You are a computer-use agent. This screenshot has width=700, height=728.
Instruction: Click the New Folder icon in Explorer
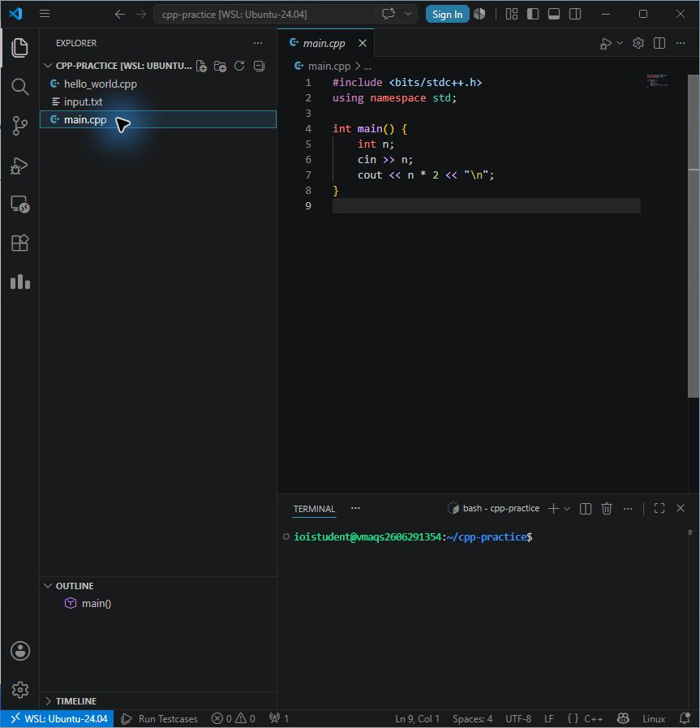[x=221, y=67]
